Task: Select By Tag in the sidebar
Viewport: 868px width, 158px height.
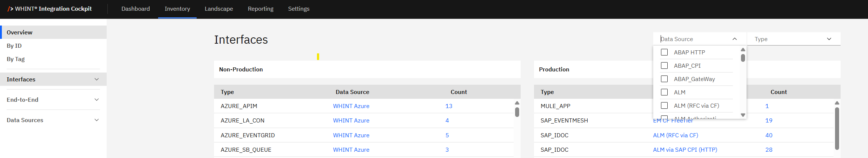Action: [16, 59]
